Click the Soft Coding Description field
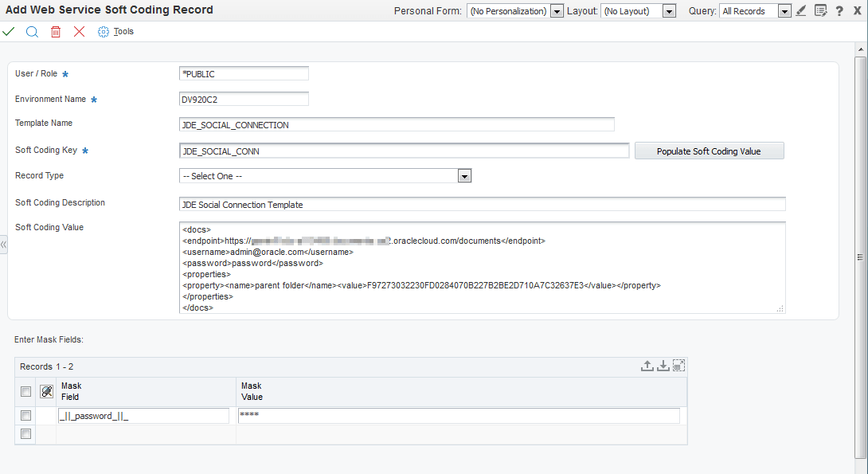Image resolution: width=868 pixels, height=474 pixels. click(x=482, y=204)
